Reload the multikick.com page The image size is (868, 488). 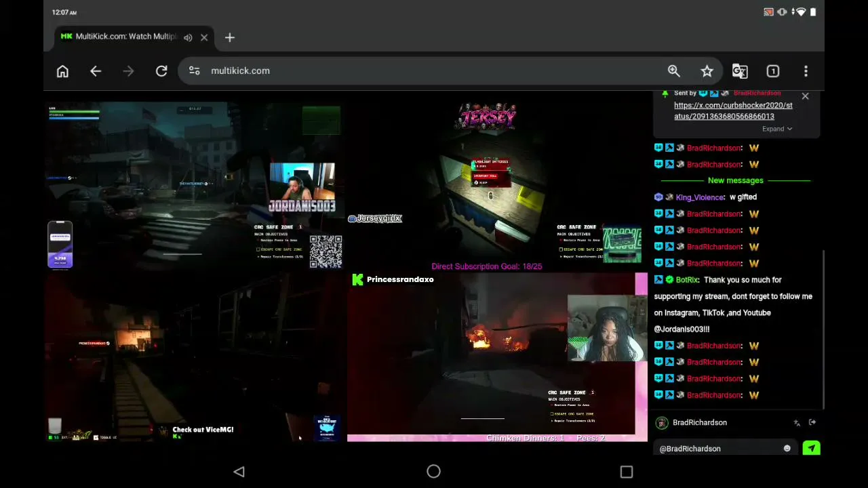click(x=161, y=71)
